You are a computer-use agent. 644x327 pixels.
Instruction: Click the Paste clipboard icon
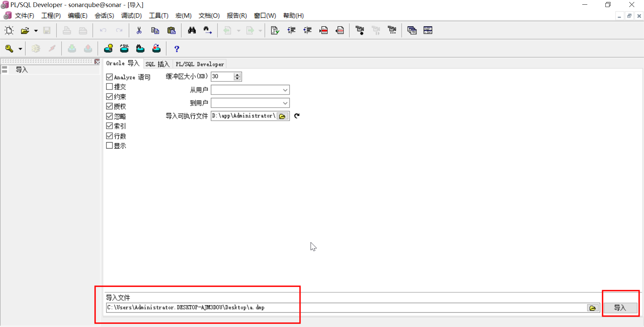click(171, 31)
